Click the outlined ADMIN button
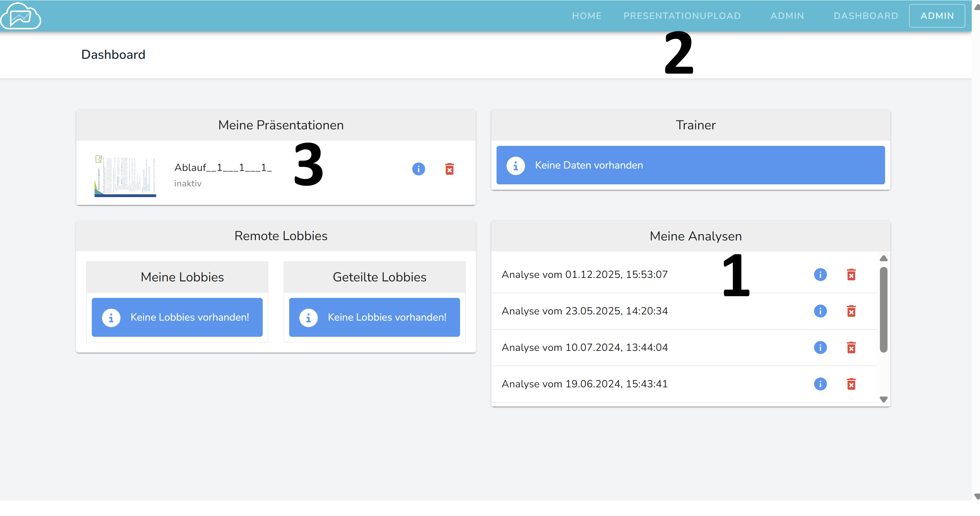Screen dimensions: 980x516 coord(937,16)
